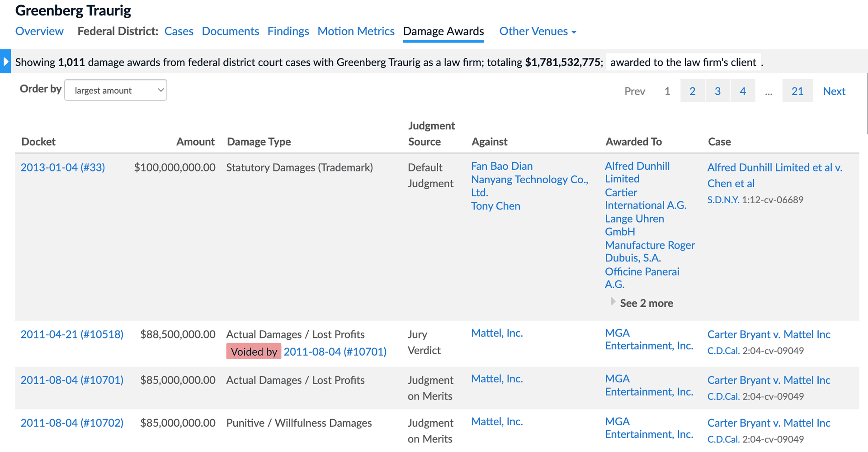Go to the Overview tab
868x452 pixels.
39,31
